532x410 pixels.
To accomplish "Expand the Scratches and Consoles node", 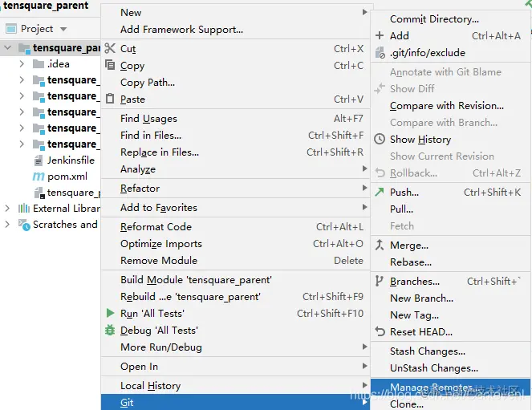I will coord(7,224).
